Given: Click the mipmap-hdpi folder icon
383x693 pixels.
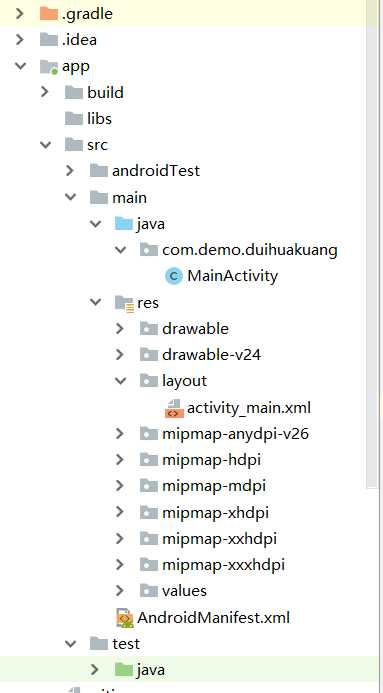Looking at the screenshot, I should pos(149,460).
